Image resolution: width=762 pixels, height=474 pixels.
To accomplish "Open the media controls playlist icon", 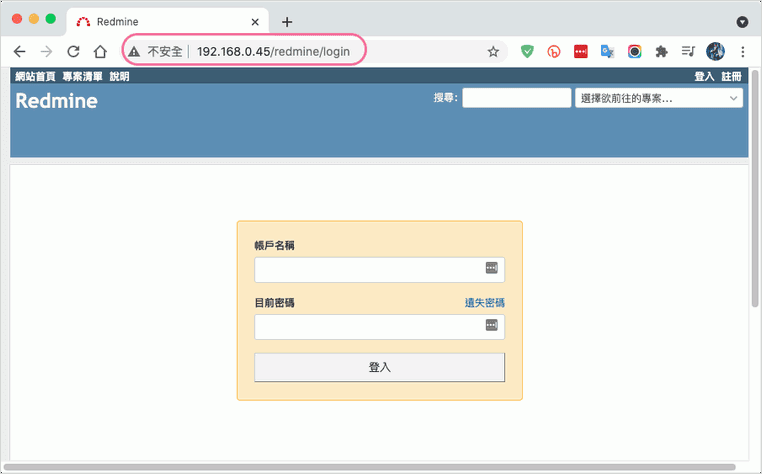I will click(x=688, y=51).
